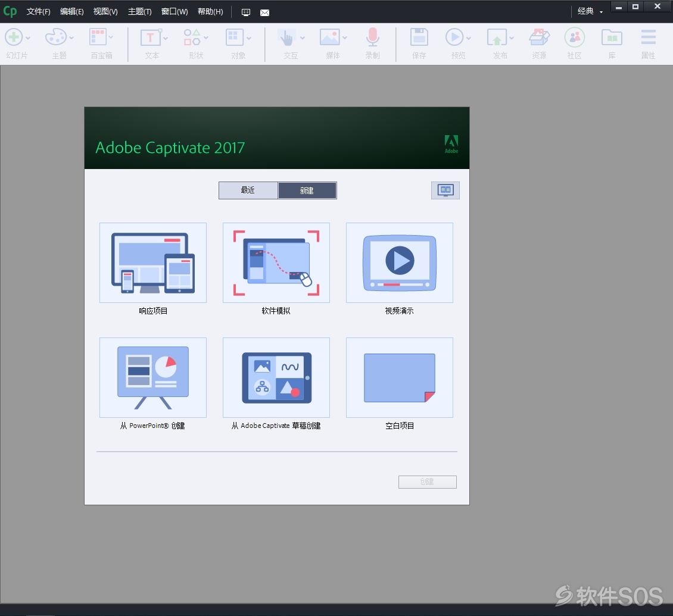The image size is (673, 616).
Task: Click the resources monitor icon in welcome dialog
Action: tap(445, 190)
